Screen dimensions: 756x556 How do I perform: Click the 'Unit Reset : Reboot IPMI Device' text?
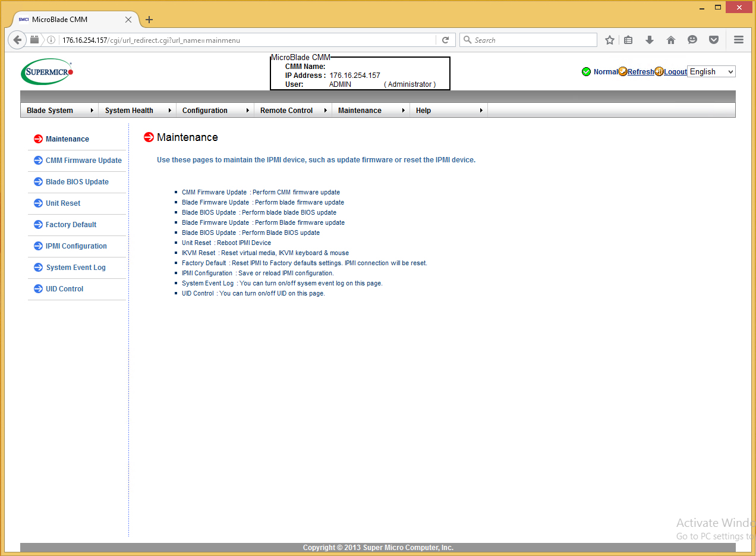226,243
